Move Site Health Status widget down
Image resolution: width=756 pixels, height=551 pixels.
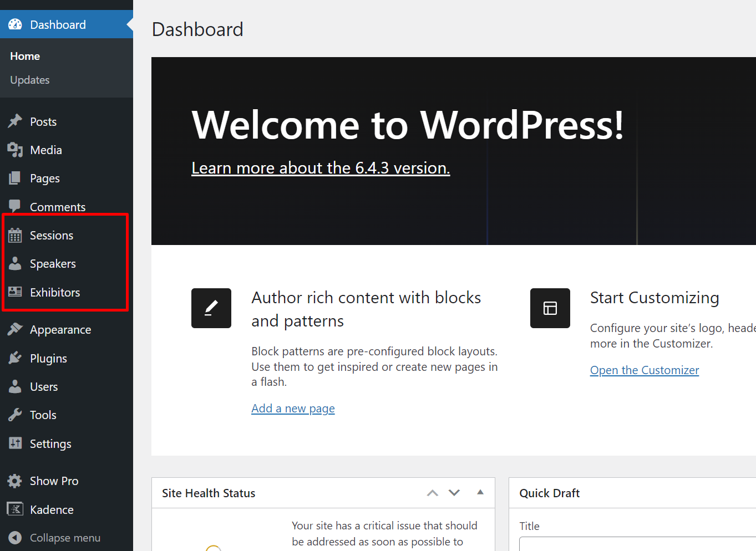click(x=454, y=493)
